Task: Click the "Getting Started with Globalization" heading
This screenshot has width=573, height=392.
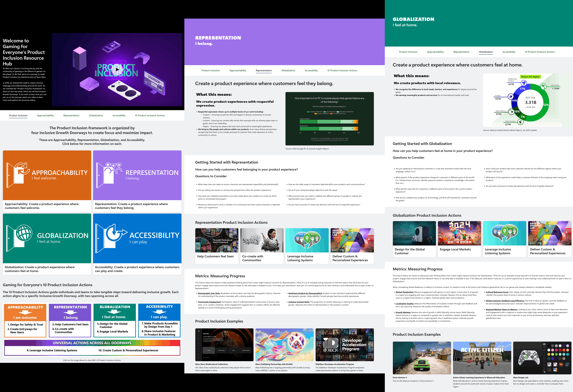Action: (x=422, y=144)
